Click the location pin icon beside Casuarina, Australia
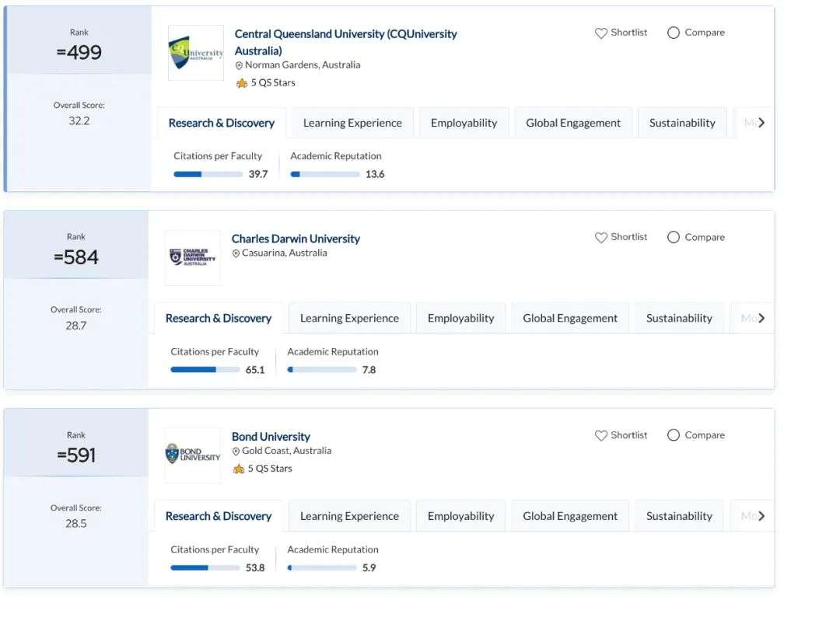Screen dimensions: 840x621 click(x=236, y=253)
